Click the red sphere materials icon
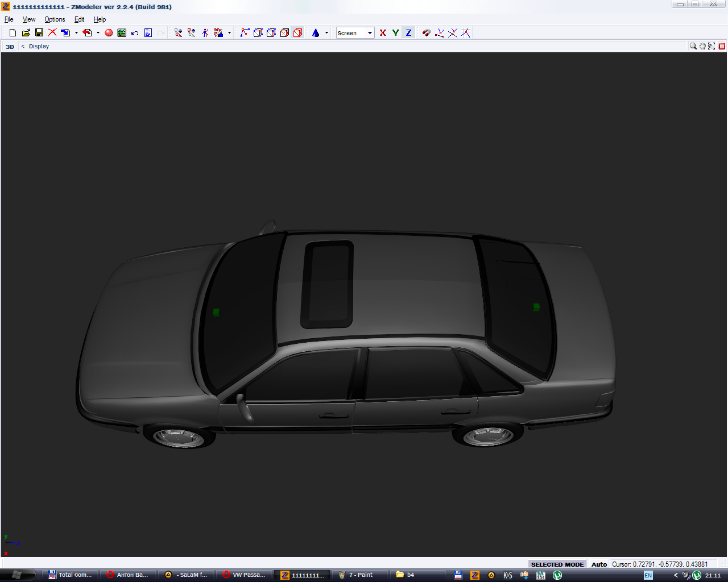728x582 pixels. 109,33
